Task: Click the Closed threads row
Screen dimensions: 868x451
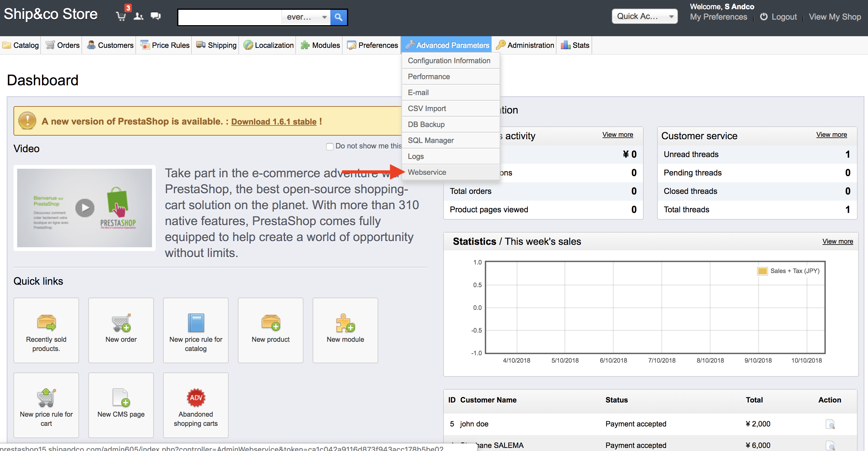Action: 757,191
